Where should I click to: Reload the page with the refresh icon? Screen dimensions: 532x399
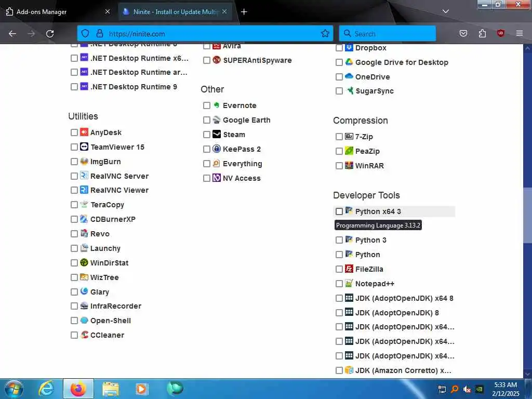click(x=50, y=34)
